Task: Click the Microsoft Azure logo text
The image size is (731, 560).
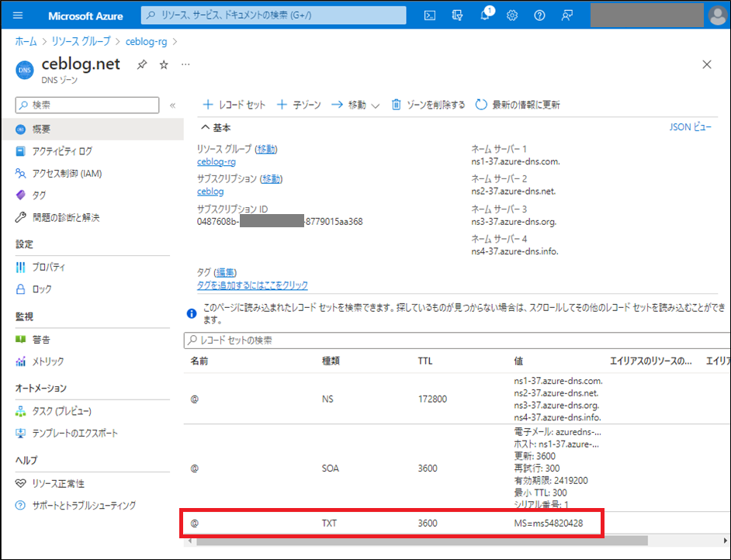Action: pyautogui.click(x=85, y=16)
